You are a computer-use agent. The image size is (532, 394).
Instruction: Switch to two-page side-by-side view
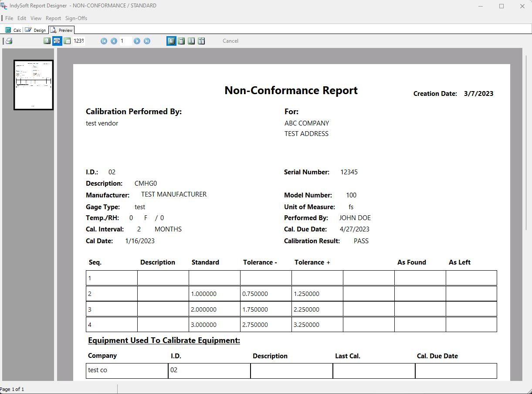[x=191, y=41]
